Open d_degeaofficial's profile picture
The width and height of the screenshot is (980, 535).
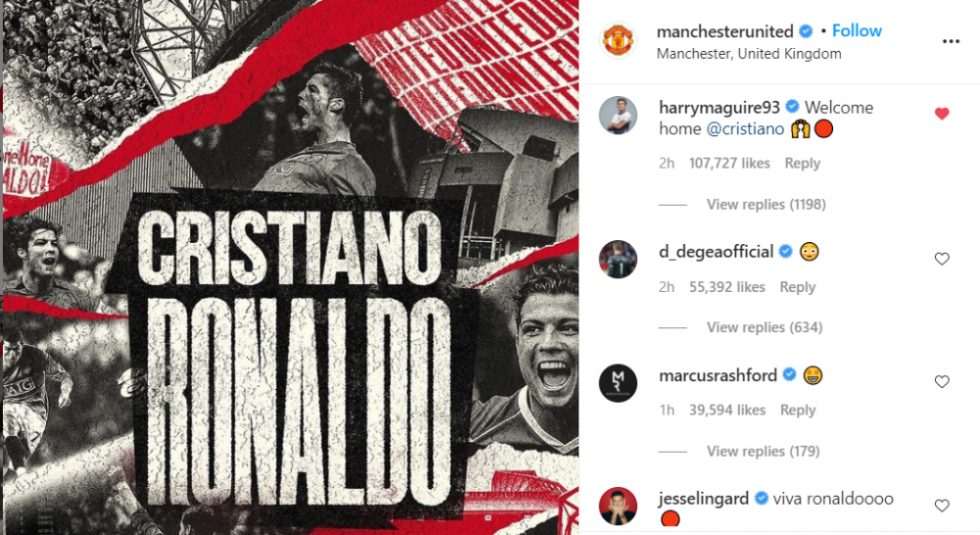(617, 259)
